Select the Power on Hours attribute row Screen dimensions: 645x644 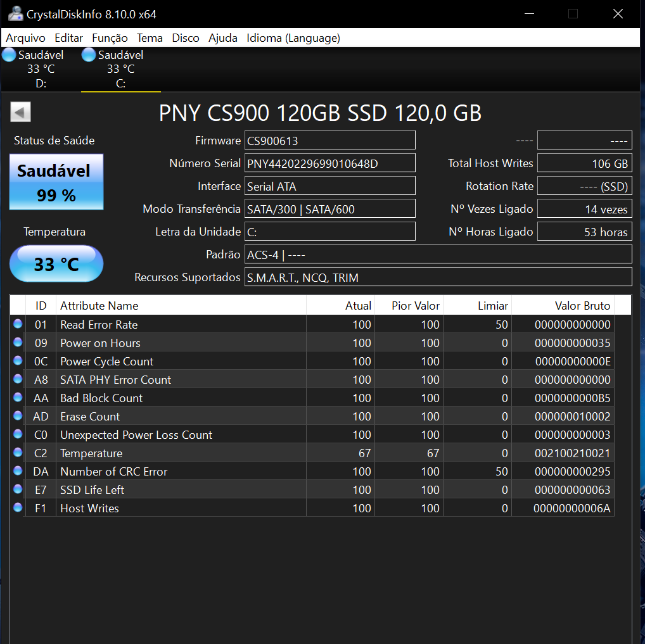(312, 343)
